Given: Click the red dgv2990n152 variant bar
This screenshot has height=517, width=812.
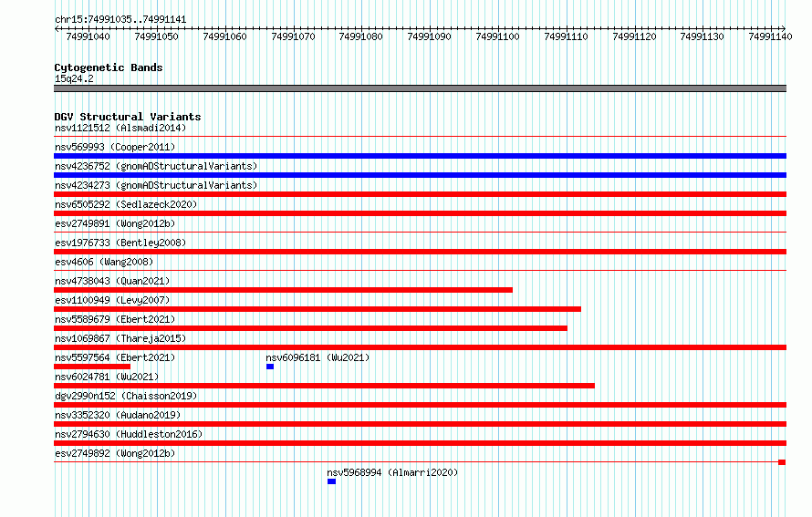Looking at the screenshot, I should 420,405.
